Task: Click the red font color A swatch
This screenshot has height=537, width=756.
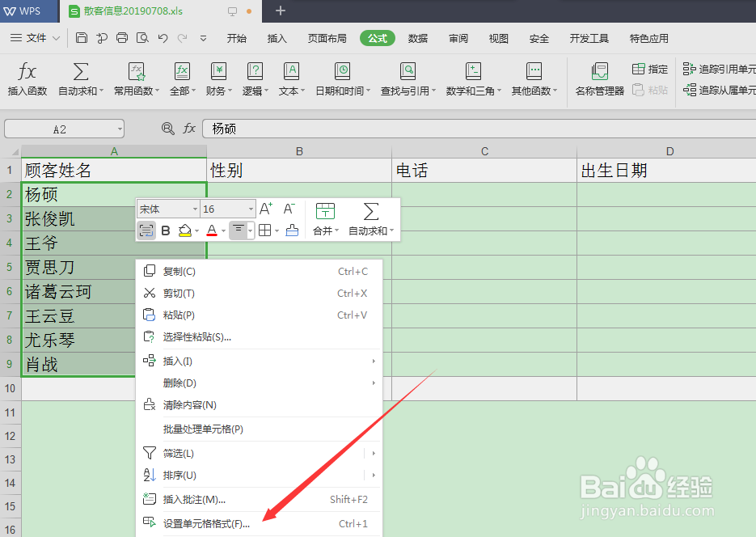Action: click(212, 230)
